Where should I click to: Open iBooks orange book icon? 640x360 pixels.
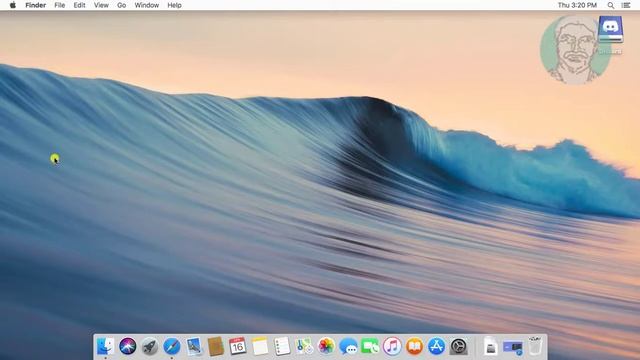pyautogui.click(x=414, y=347)
